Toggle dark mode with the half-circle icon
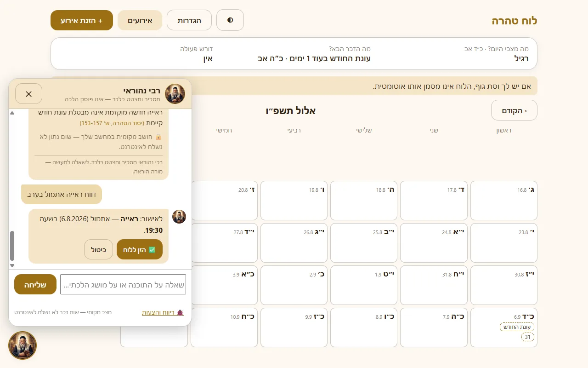The height and width of the screenshot is (368, 588). [230, 20]
